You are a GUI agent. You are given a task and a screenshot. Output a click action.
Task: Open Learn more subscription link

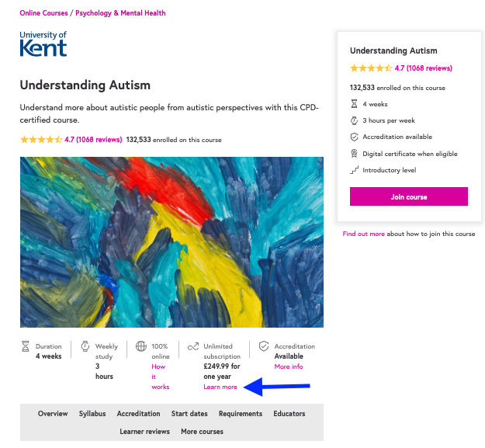(x=220, y=387)
